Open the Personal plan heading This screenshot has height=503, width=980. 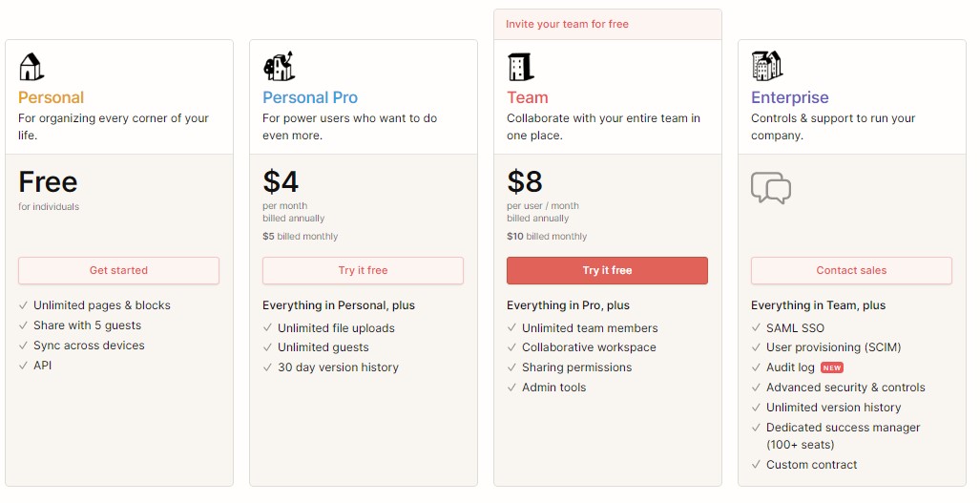51,97
